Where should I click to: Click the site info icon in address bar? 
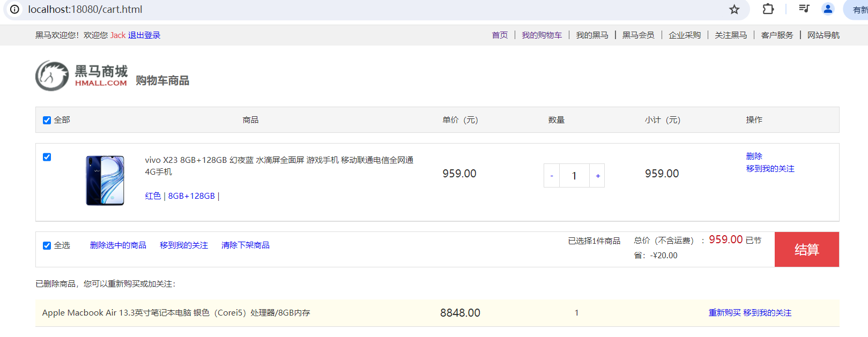[x=15, y=9]
